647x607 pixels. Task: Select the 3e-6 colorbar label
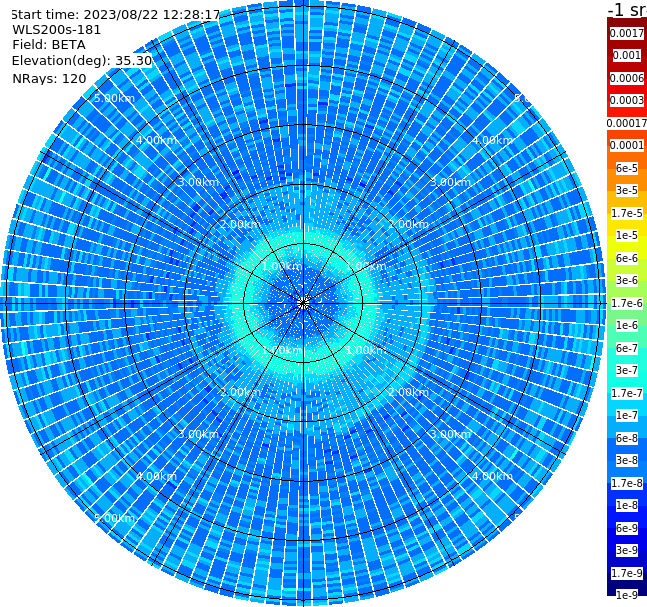coord(627,280)
